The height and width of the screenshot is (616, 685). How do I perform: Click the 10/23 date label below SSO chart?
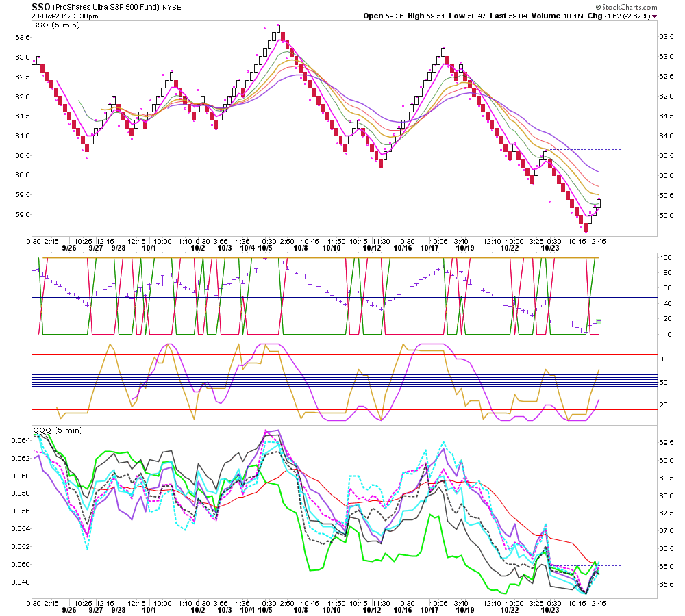point(550,248)
